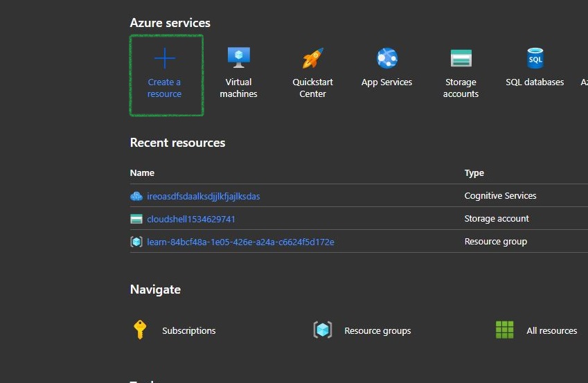The image size is (588, 383).
Task: Open the App Services globe icon
Action: click(x=387, y=58)
